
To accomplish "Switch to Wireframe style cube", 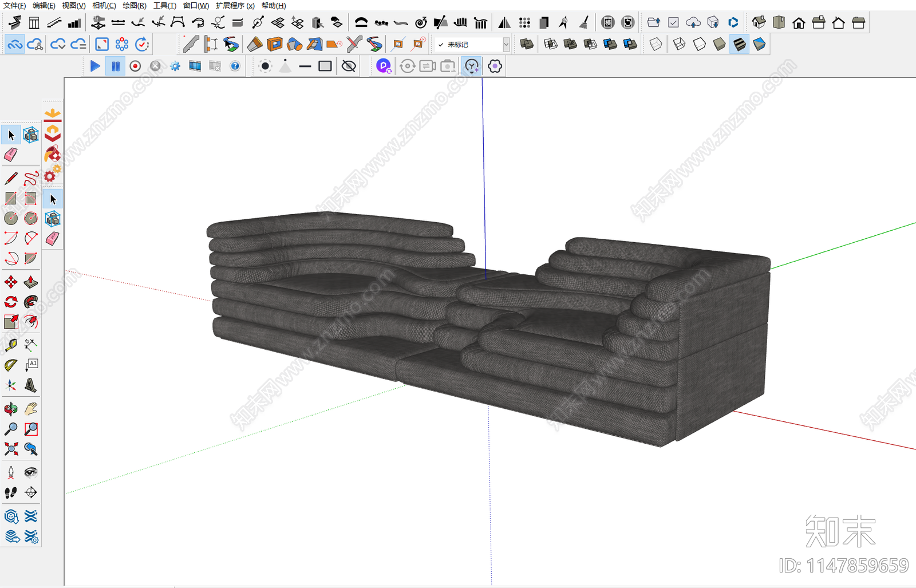I will tap(680, 44).
